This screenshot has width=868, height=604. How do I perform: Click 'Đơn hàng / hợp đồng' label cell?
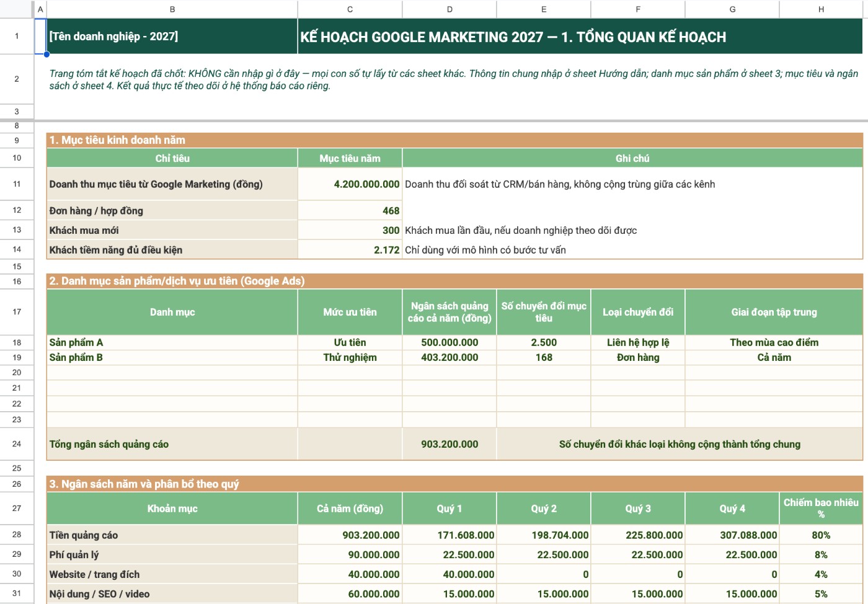tap(172, 211)
